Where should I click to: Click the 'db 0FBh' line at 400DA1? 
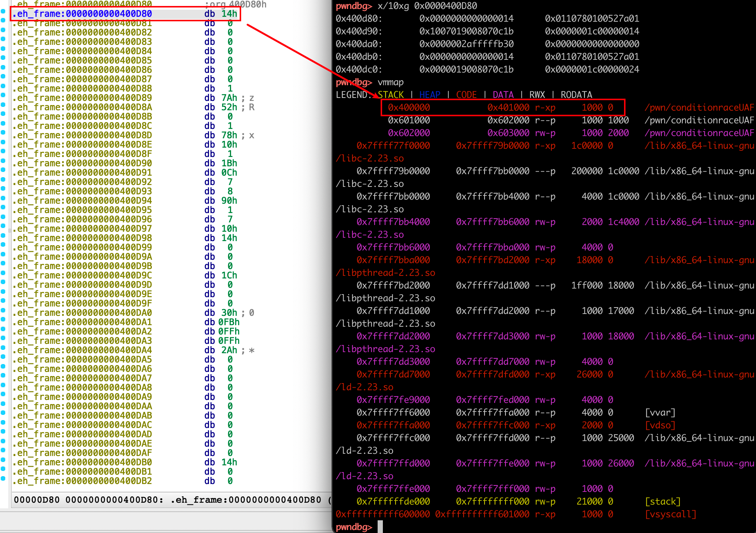click(x=126, y=322)
